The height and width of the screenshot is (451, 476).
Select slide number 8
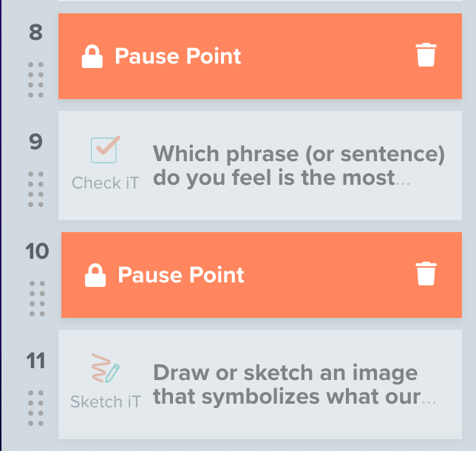pyautogui.click(x=35, y=33)
